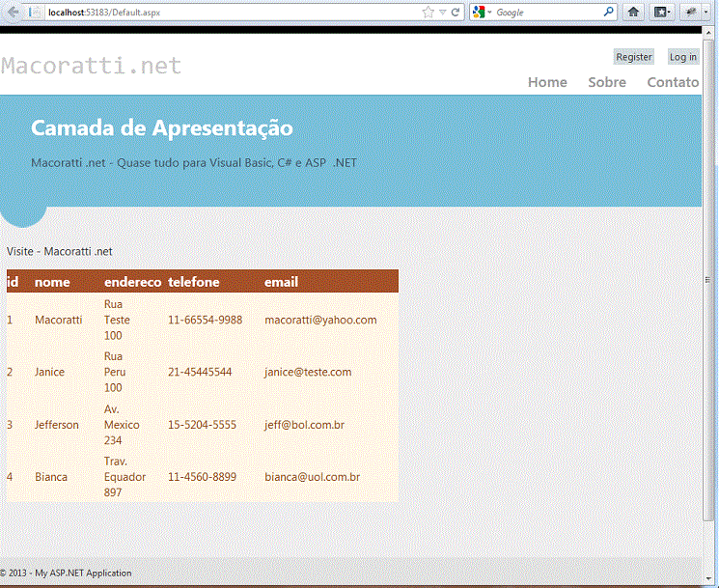719x588 pixels.
Task: Click email bianca@uol.com.br
Action: 313,477
